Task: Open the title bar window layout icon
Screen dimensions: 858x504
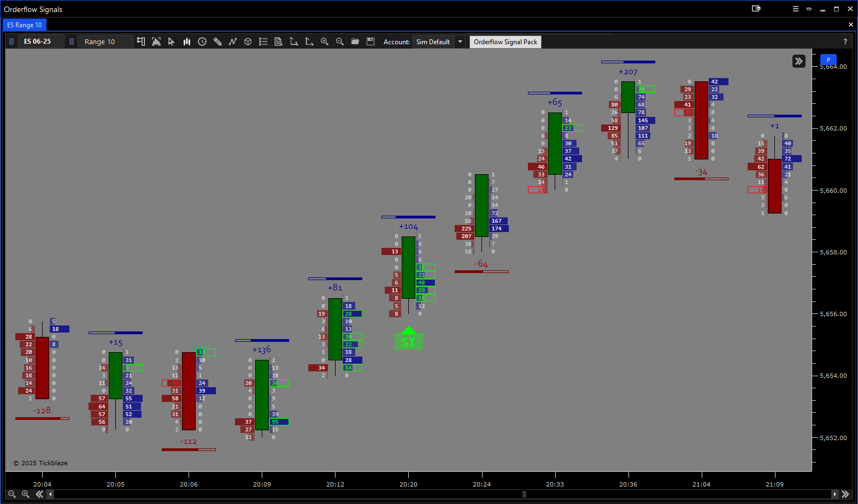Action: [x=756, y=9]
